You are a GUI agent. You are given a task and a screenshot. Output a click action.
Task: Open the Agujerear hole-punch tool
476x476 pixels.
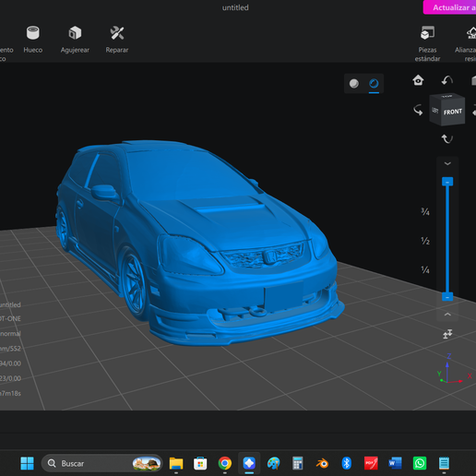tap(75, 40)
